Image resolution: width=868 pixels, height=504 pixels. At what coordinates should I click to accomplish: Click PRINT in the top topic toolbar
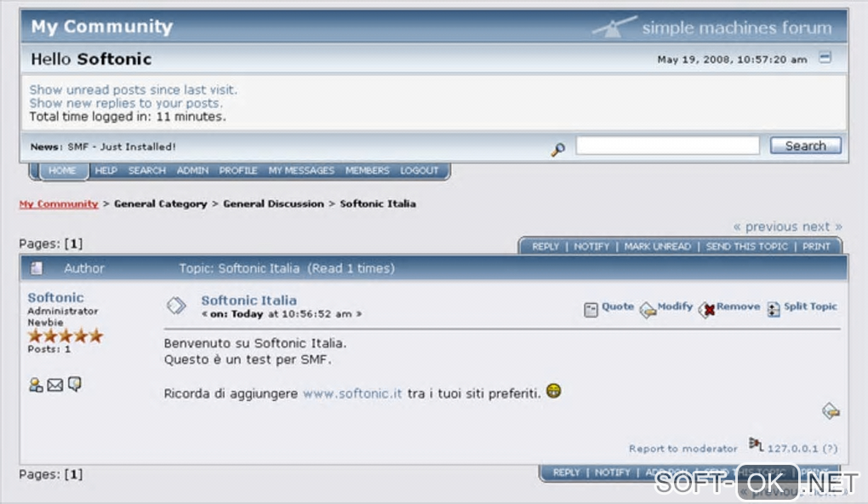point(817,246)
